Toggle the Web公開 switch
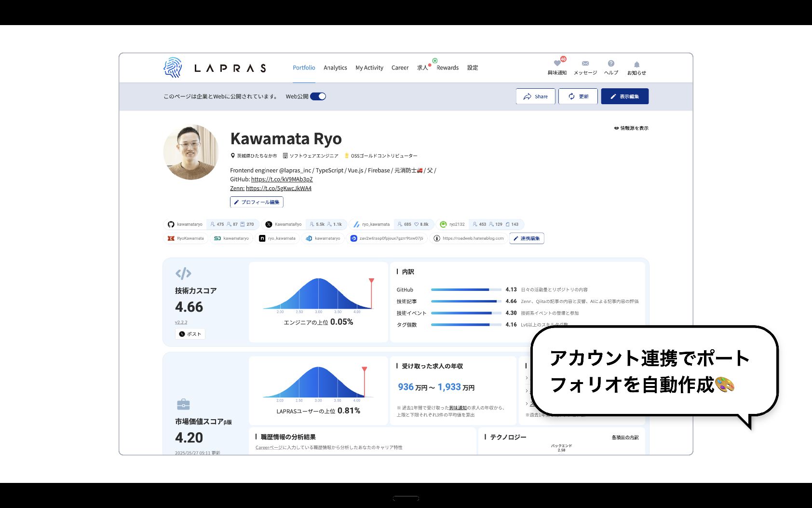The width and height of the screenshot is (812, 508). tap(318, 96)
